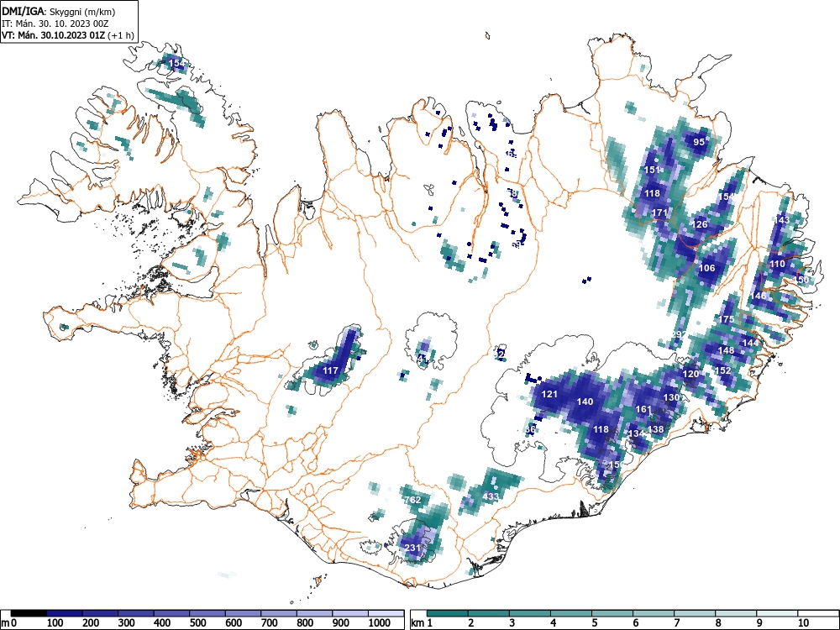Click the visibility value '117' on the map
Viewport: 840px width, 630px height.
click(330, 370)
